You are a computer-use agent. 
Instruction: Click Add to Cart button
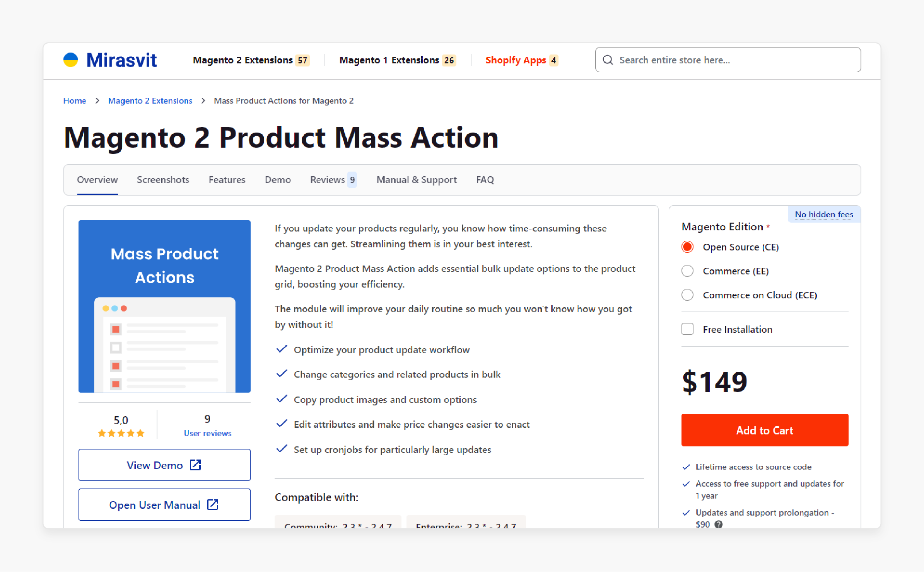[765, 431]
